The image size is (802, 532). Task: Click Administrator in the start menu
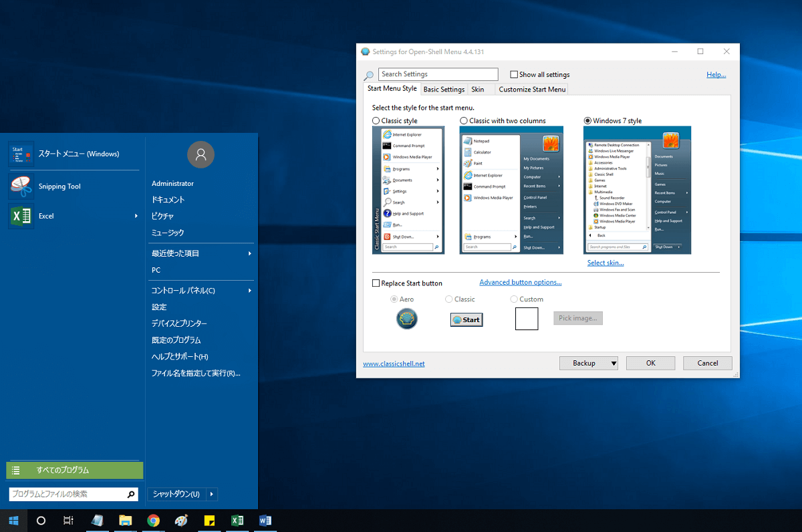click(172, 183)
